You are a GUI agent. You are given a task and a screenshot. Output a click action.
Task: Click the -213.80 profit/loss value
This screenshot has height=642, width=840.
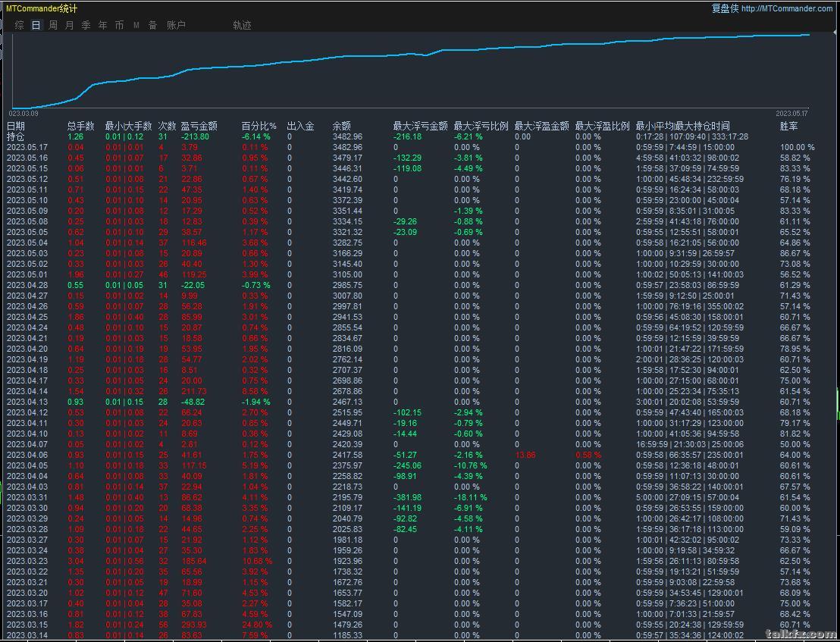(195, 136)
